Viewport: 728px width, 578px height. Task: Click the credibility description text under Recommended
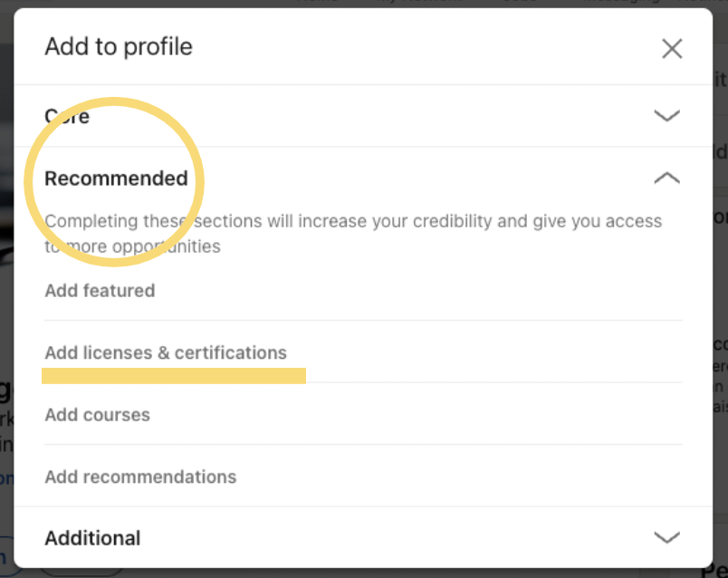(352, 233)
